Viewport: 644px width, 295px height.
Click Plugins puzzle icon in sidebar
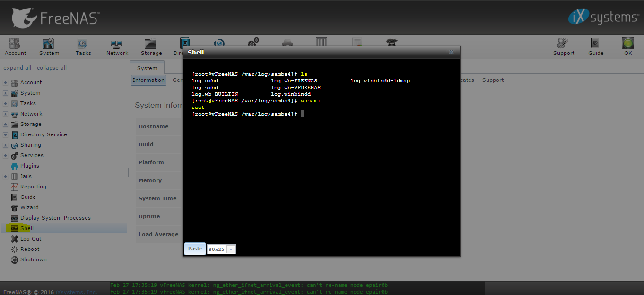[x=15, y=166]
